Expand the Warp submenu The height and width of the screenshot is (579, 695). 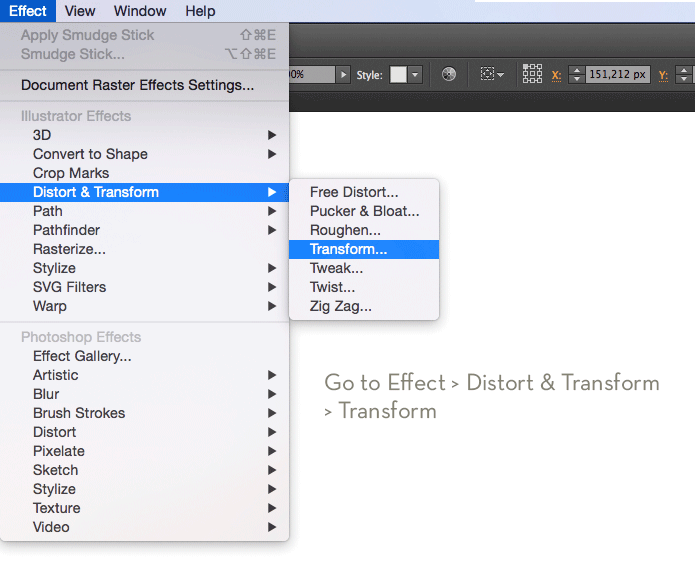coord(50,306)
